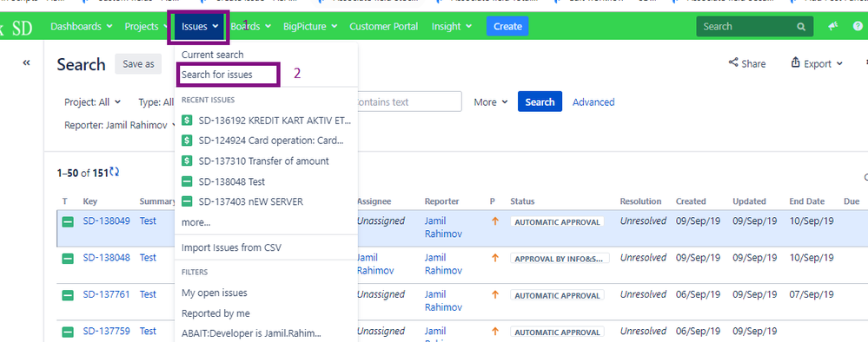
Task: Click the issue type icon for SD-138049
Action: click(68, 222)
